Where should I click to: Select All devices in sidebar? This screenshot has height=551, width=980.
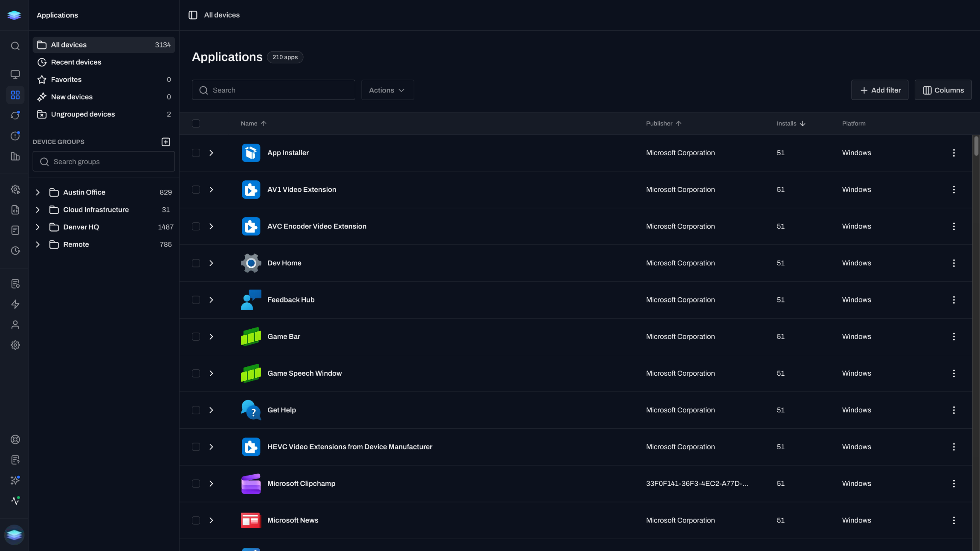[x=104, y=45]
